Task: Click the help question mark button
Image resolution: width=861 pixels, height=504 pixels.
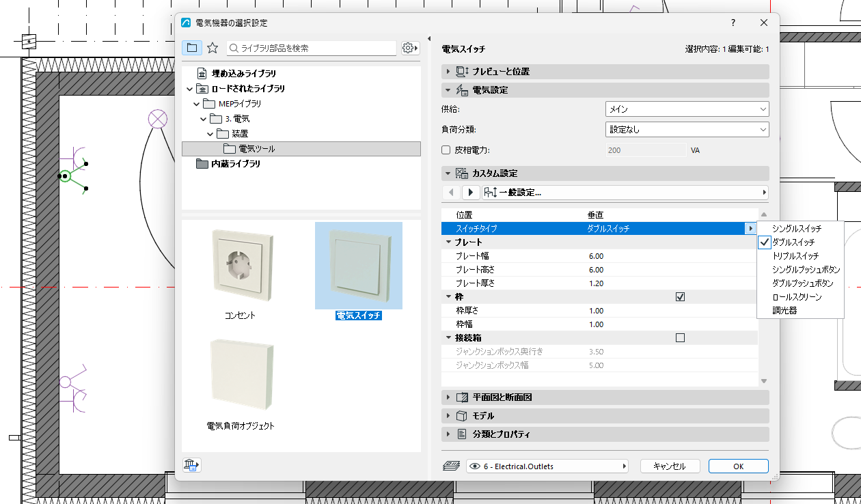Action: tap(733, 23)
